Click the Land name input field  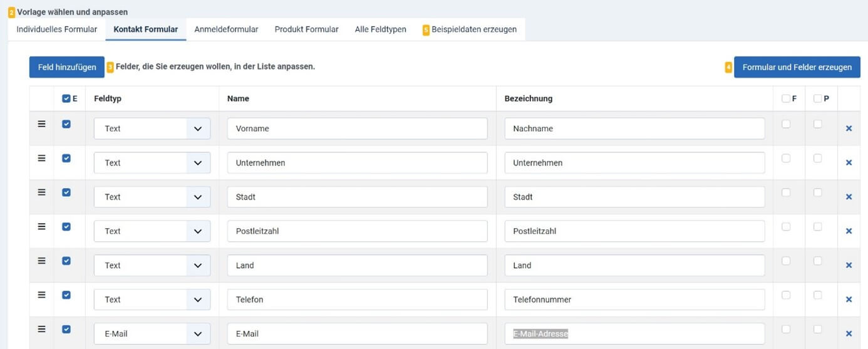[357, 265]
